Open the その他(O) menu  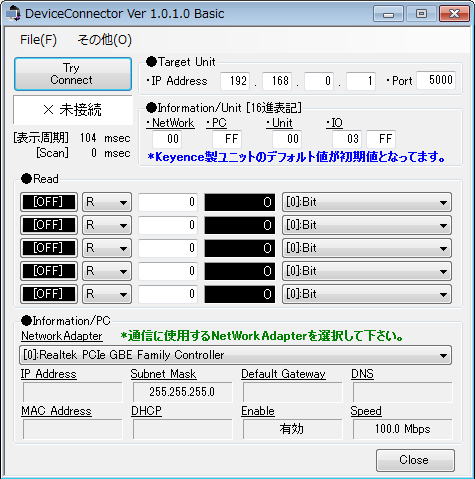point(105,40)
